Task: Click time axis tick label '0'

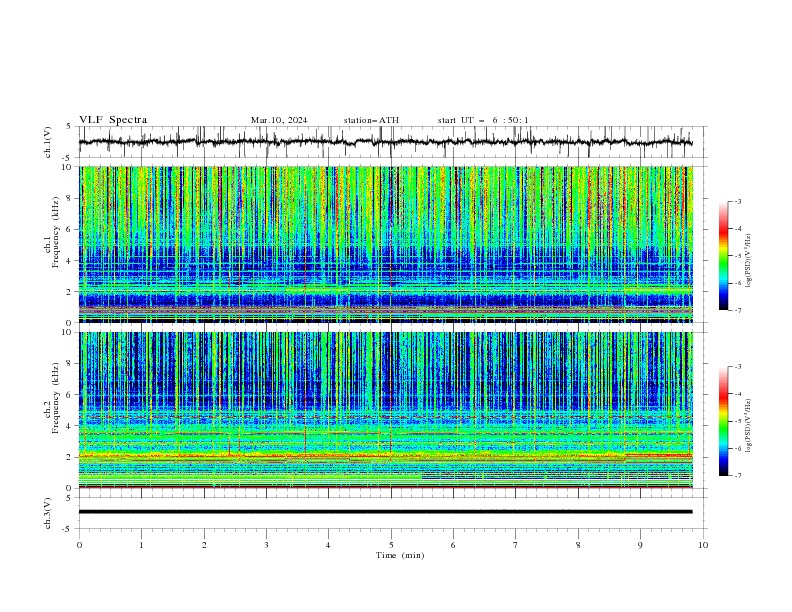Action: coord(79,545)
